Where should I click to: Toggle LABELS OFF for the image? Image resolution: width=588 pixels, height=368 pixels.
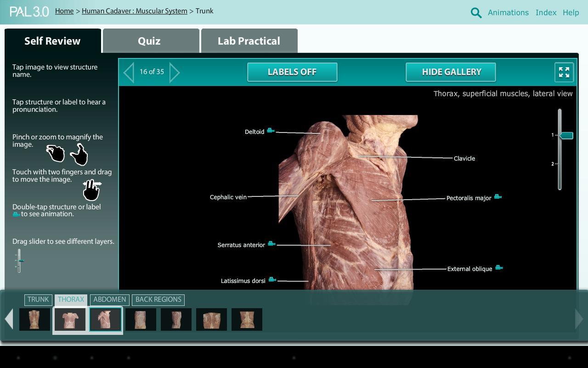point(292,72)
